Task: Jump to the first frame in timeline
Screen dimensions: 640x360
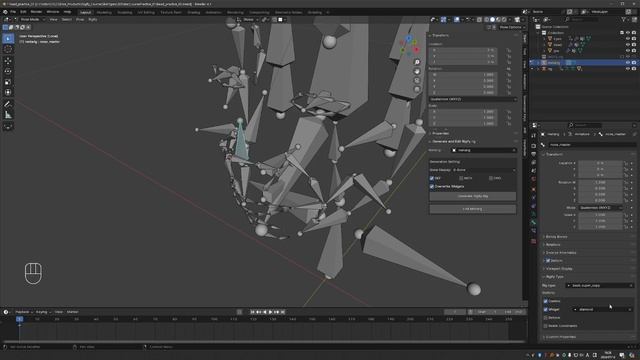Action: [252, 312]
